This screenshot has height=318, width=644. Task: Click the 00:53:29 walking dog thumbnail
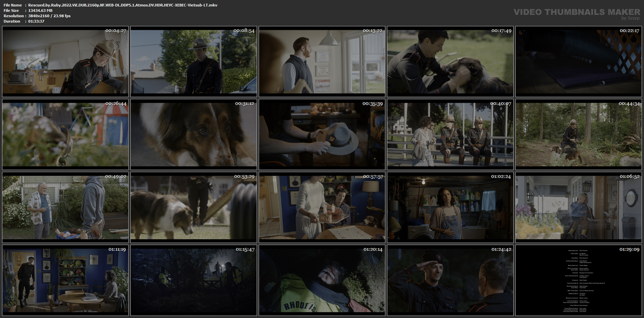[194, 207]
